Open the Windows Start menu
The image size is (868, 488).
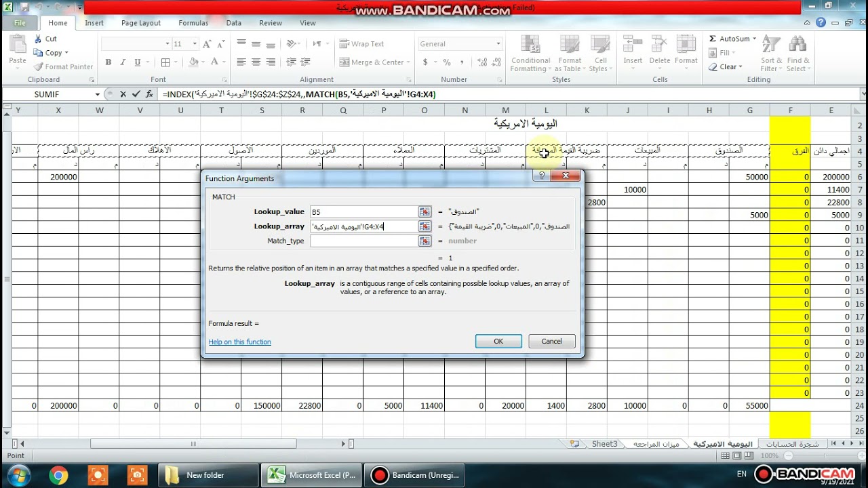[18, 474]
